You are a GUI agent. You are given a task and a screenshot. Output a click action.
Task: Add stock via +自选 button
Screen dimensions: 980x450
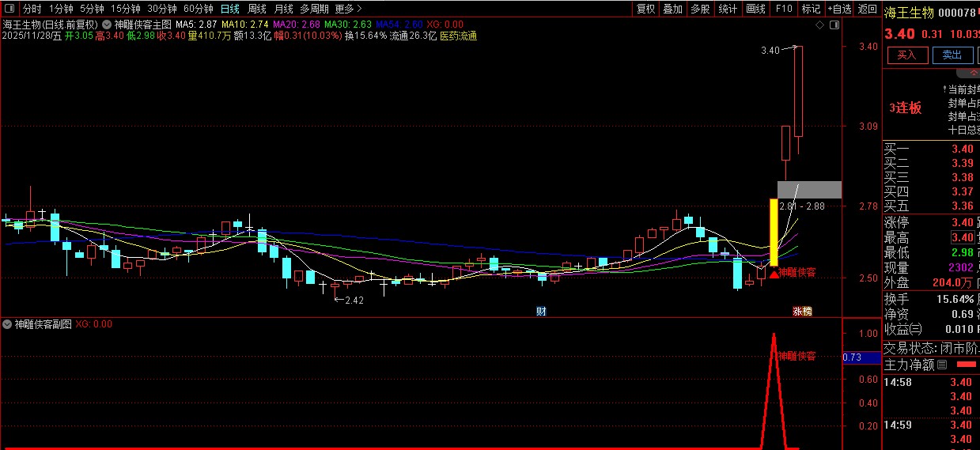point(839,9)
